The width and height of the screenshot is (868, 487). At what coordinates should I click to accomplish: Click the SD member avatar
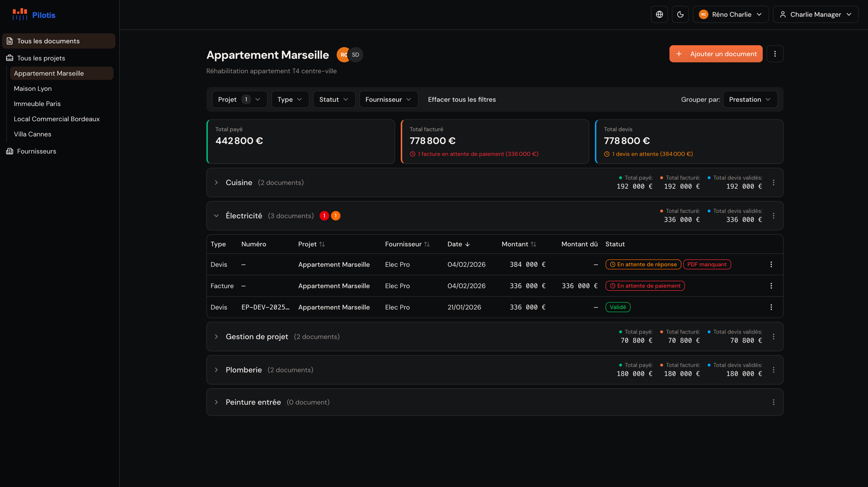pyautogui.click(x=356, y=55)
